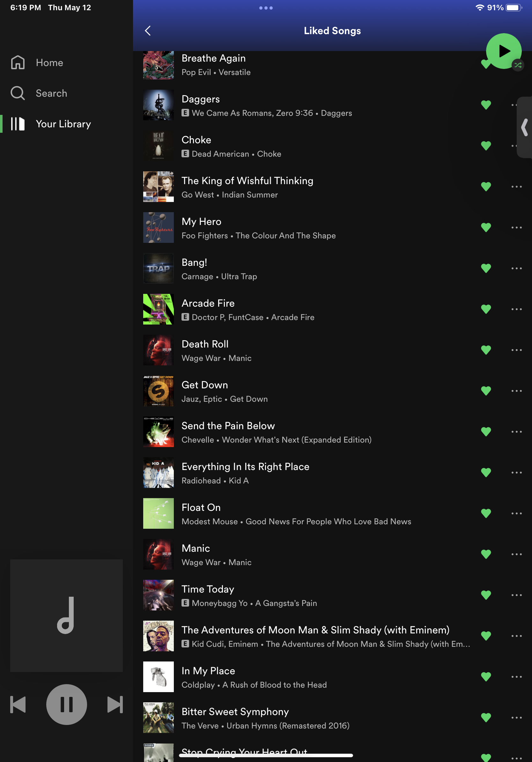Image resolution: width=532 pixels, height=762 pixels.
Task: Open more options for Bang!
Action: coord(516,268)
